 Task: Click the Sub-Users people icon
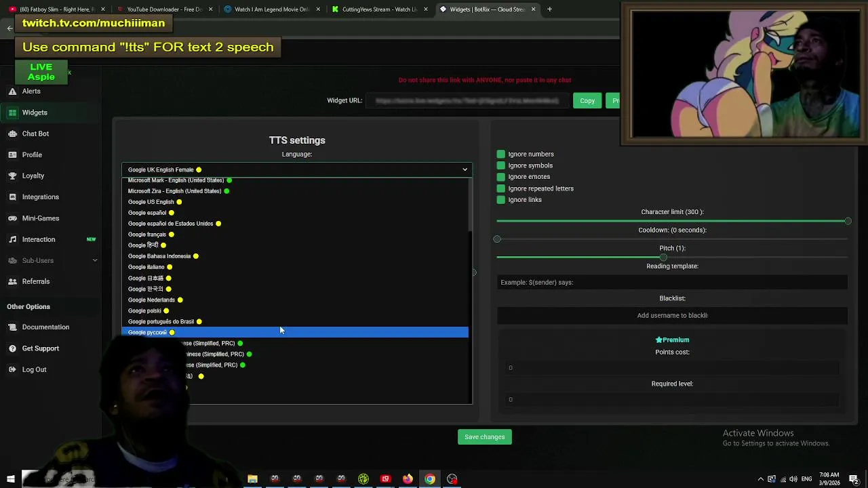(13, 260)
